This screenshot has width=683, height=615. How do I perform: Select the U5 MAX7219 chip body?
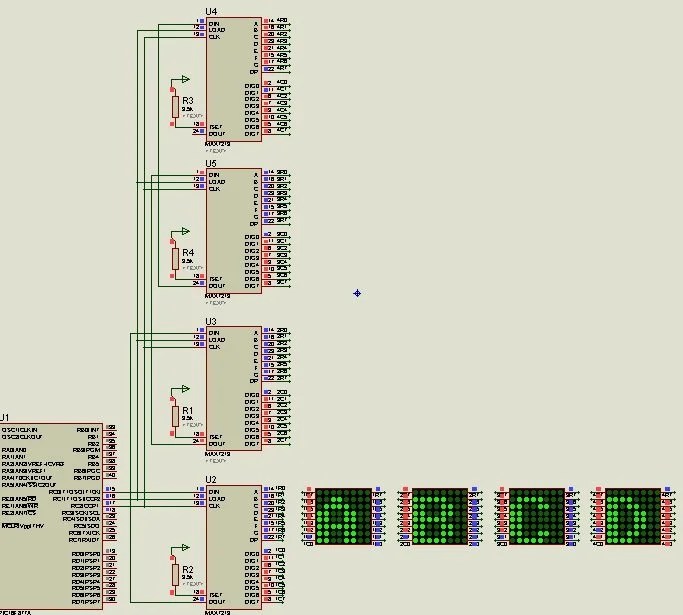(x=234, y=230)
